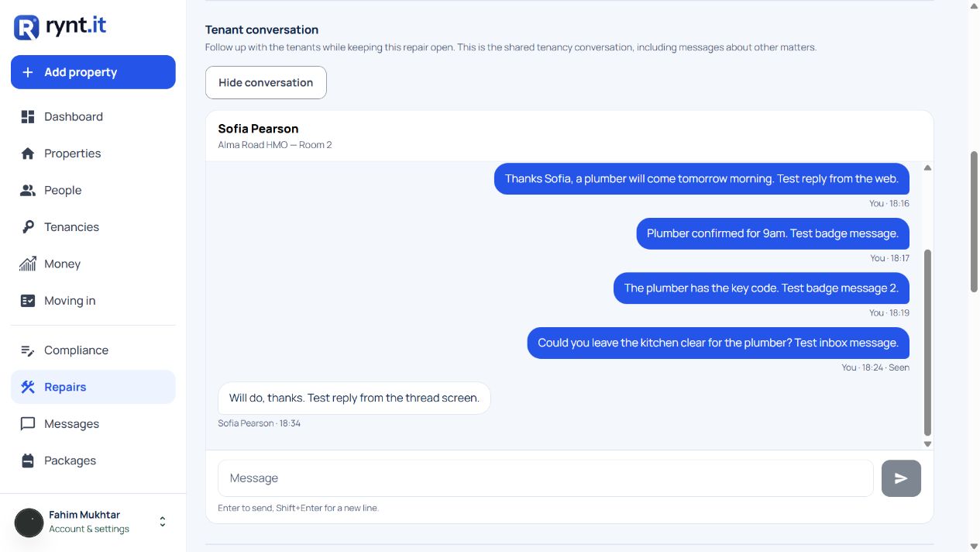The width and height of the screenshot is (980, 552).
Task: Click 'Enter to send, Shift+Enter' hint text
Action: 298,508
